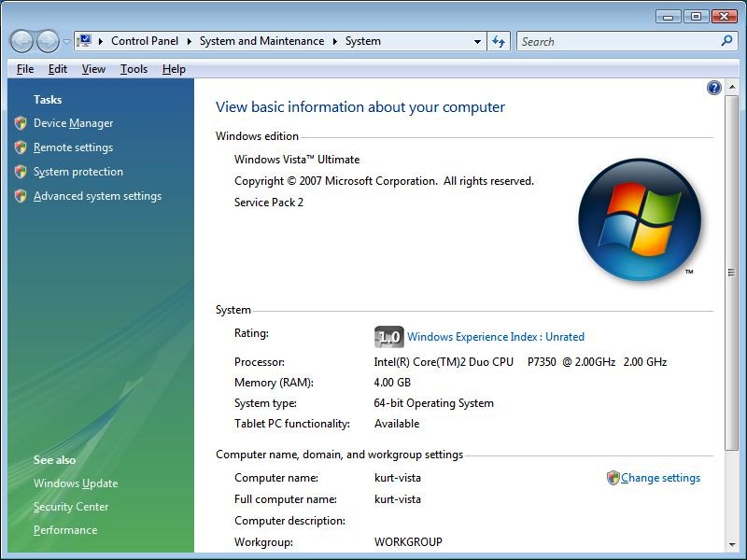Click the vertical scrollbar thumb

[732, 273]
